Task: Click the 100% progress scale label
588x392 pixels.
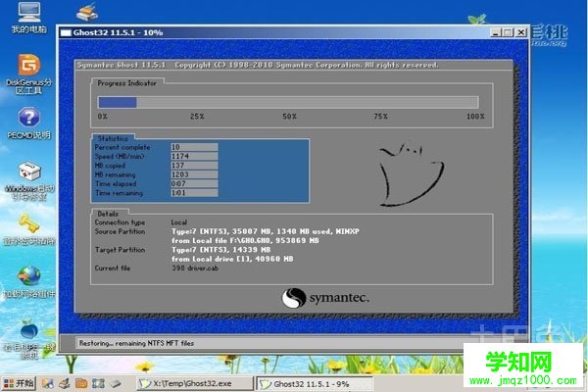Action: (x=475, y=117)
